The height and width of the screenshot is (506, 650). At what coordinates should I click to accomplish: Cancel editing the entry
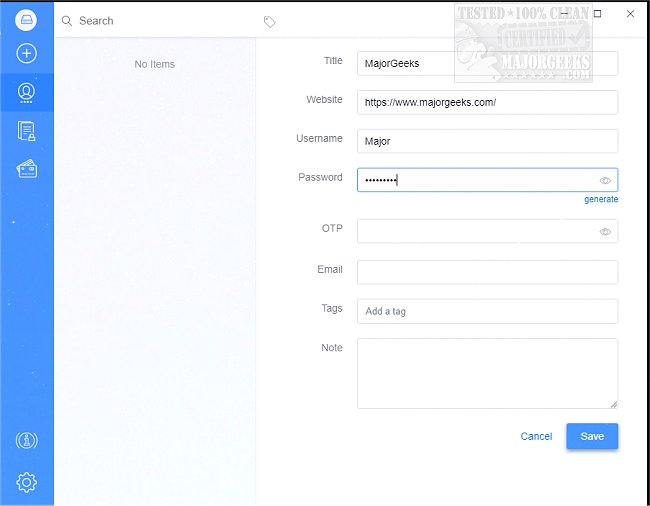[x=536, y=436]
